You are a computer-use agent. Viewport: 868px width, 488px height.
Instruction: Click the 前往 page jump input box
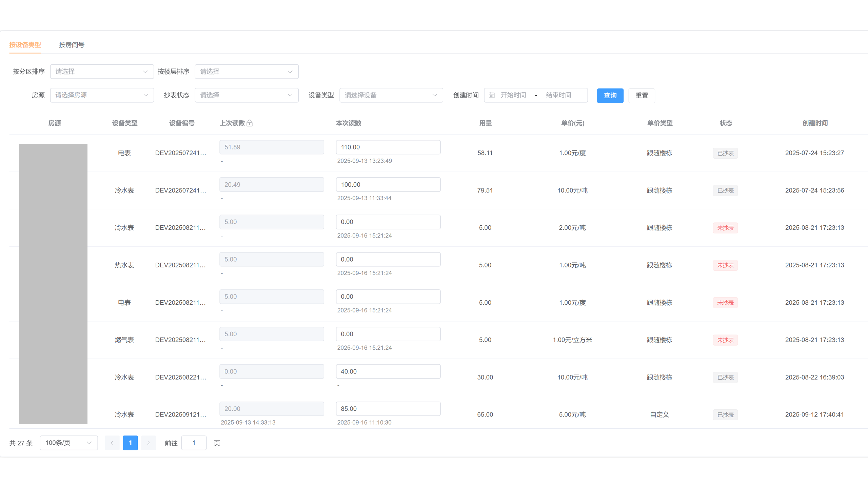click(194, 443)
